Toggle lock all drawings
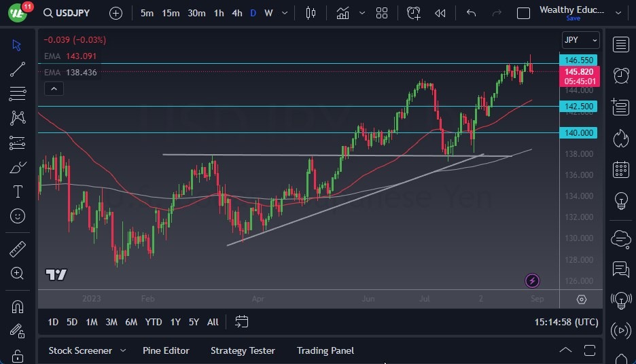636x364 pixels. pos(18,354)
